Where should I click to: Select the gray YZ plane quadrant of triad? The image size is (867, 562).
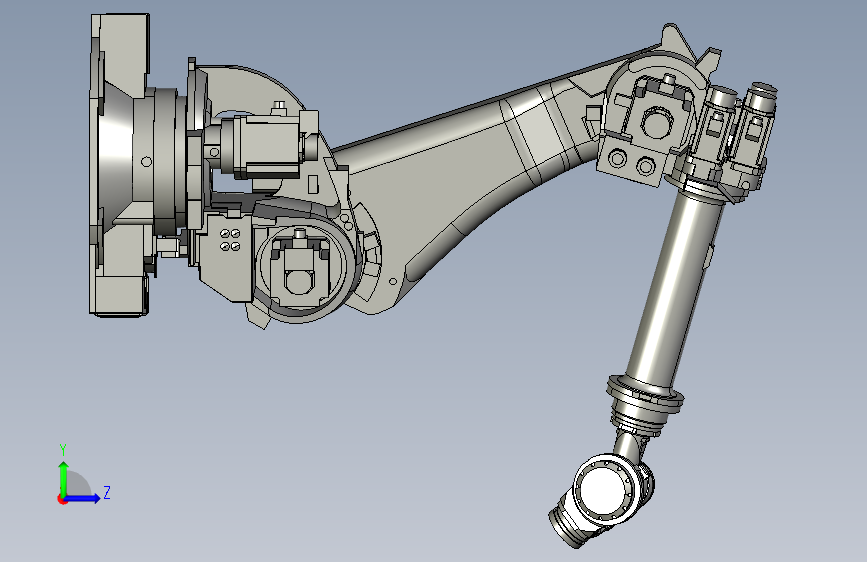click(x=77, y=485)
